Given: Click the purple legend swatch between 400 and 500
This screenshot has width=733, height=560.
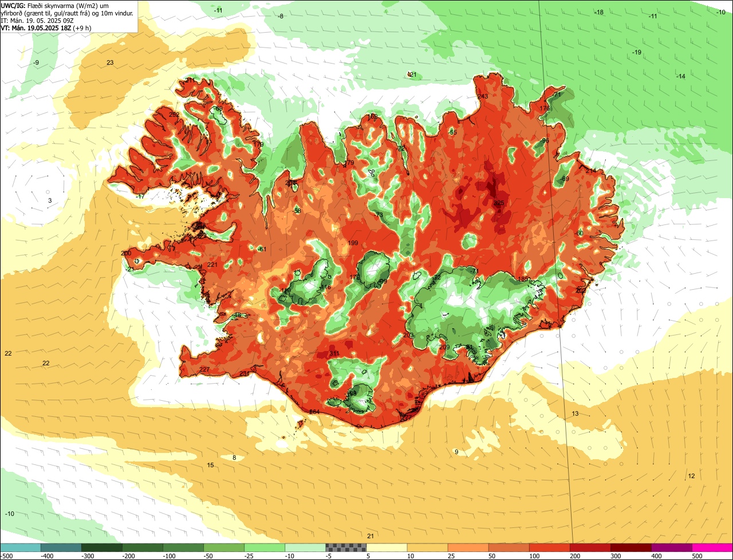Looking at the screenshot, I should coord(672,547).
